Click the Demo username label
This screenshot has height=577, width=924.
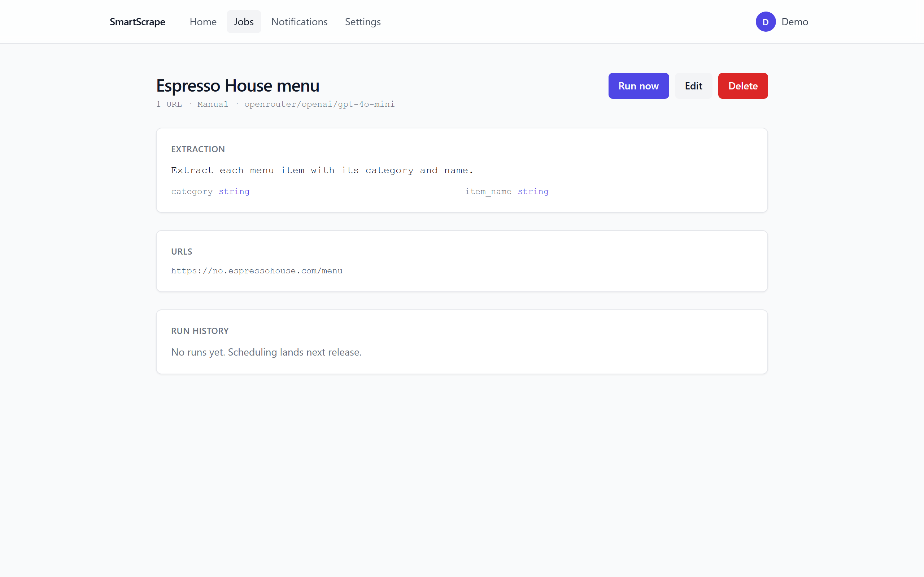(x=794, y=22)
